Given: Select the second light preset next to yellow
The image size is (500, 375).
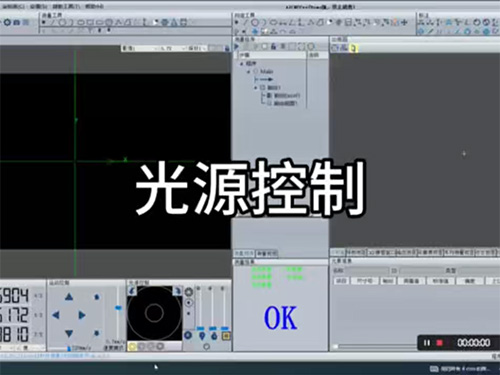Looking at the screenshot, I should (x=142, y=346).
